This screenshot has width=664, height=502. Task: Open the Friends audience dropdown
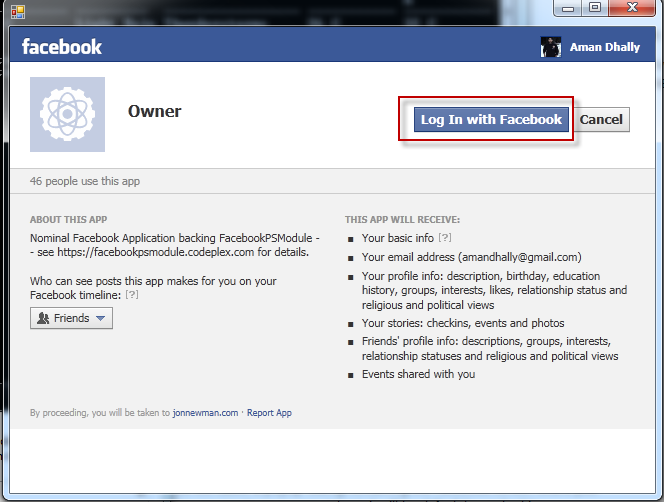pyautogui.click(x=71, y=318)
